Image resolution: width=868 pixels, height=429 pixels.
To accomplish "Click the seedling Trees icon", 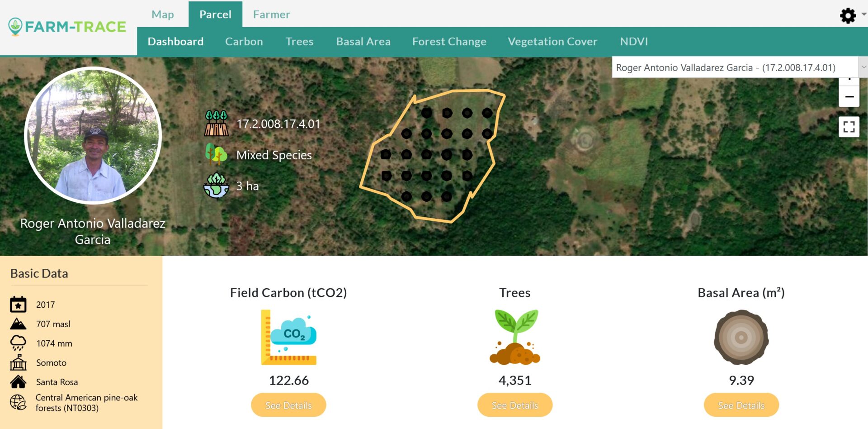I will click(x=515, y=337).
